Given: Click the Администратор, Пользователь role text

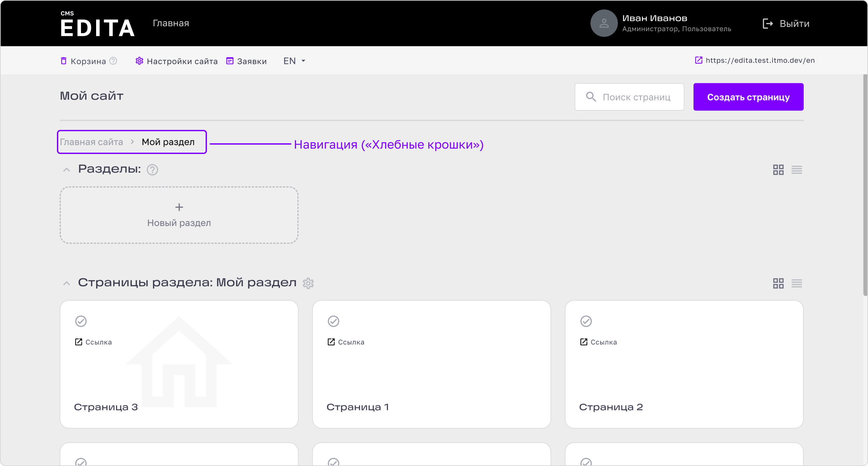Looking at the screenshot, I should pyautogui.click(x=676, y=29).
